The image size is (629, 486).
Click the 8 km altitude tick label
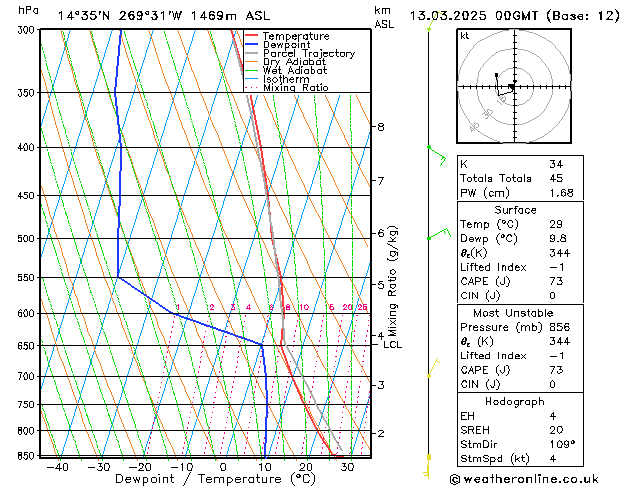(x=381, y=127)
